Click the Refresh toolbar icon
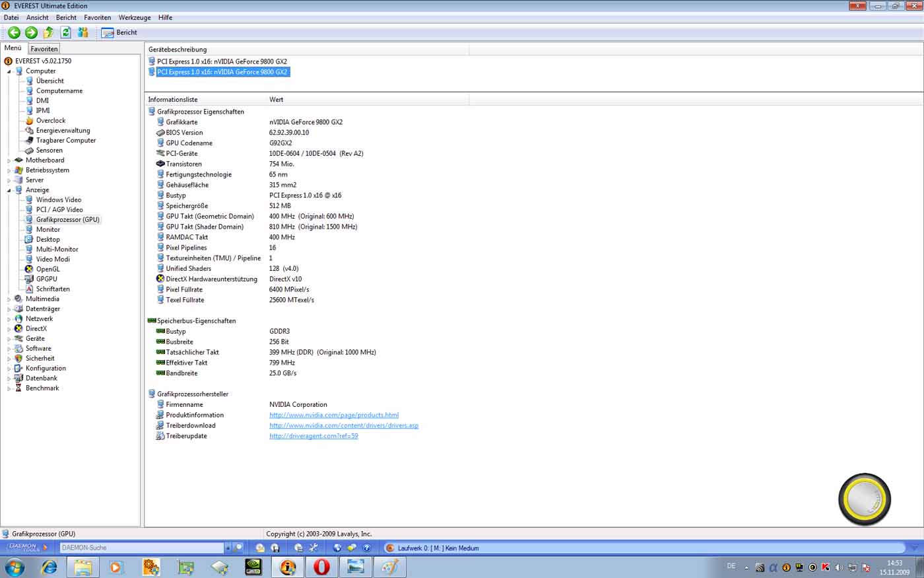 (x=65, y=32)
